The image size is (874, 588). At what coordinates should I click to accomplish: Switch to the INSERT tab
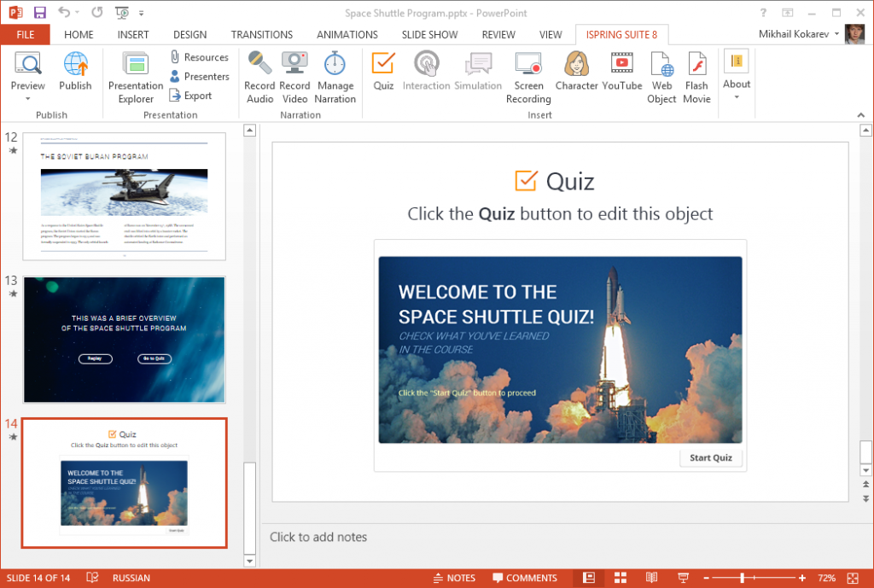[133, 34]
